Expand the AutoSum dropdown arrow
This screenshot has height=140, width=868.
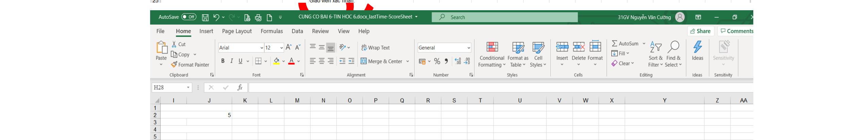pos(644,44)
